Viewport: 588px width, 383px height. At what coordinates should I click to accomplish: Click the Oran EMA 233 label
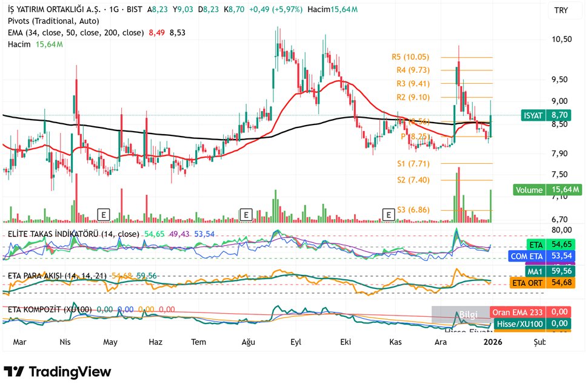[x=530, y=312]
